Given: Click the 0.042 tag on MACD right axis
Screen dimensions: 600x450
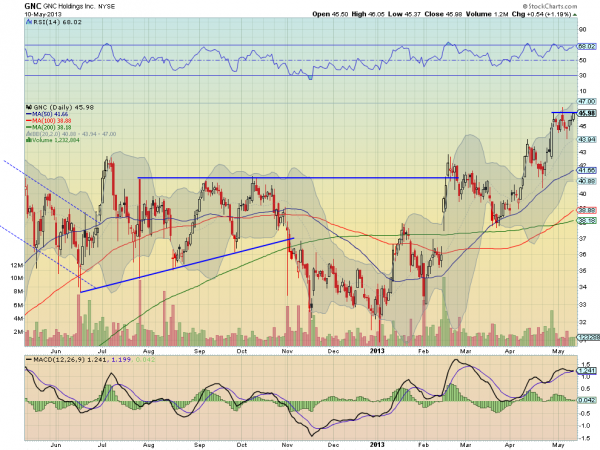Looking at the screenshot, I should 586,400.
